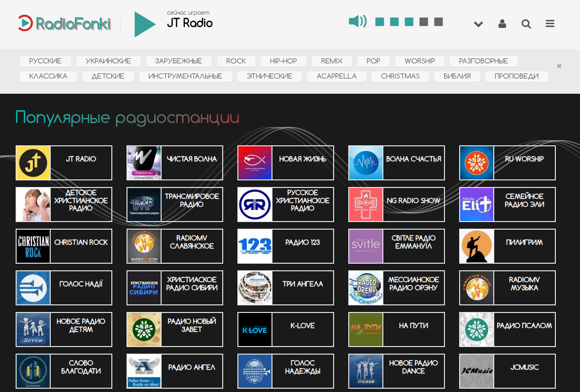This screenshot has width=580, height=392.
Task: Click the Radio Orenu station logo
Action: [x=366, y=288]
